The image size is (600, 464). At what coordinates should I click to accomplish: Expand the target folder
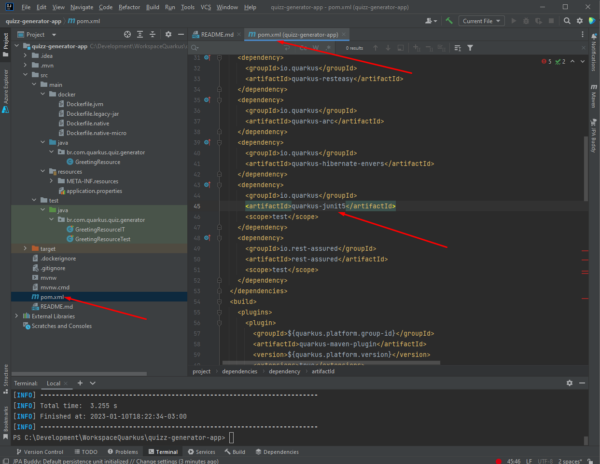pos(25,249)
